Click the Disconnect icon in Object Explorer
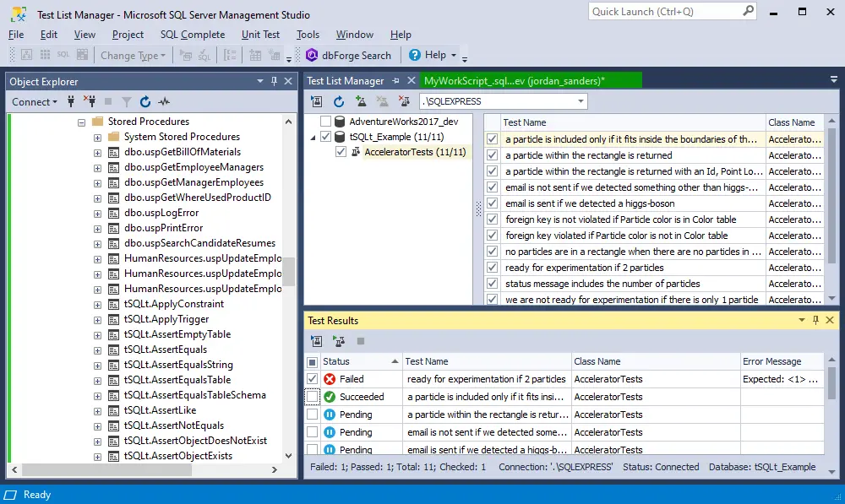 tap(90, 102)
